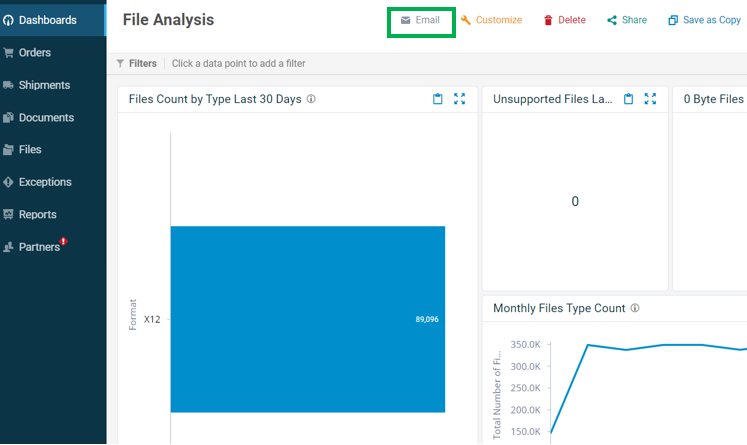Click the Files Count by Type Last 30 Days title

pyautogui.click(x=215, y=99)
